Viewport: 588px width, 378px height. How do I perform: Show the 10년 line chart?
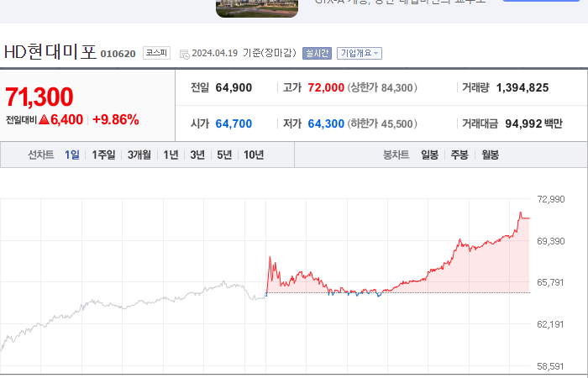point(254,155)
